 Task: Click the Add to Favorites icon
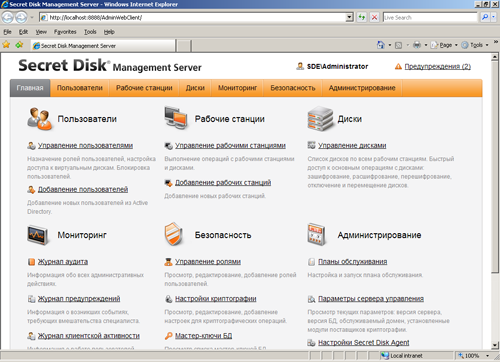click(x=19, y=44)
